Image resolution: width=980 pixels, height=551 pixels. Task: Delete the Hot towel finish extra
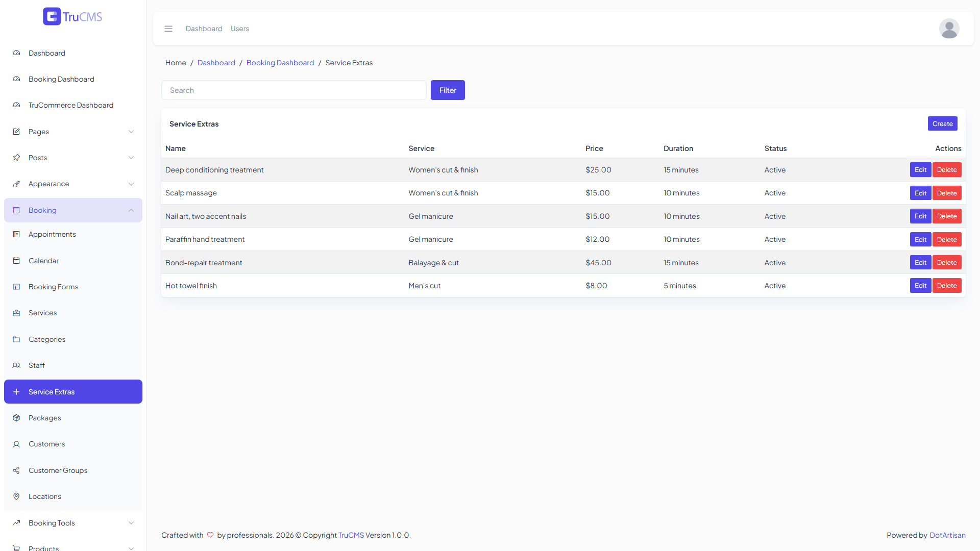[947, 286]
